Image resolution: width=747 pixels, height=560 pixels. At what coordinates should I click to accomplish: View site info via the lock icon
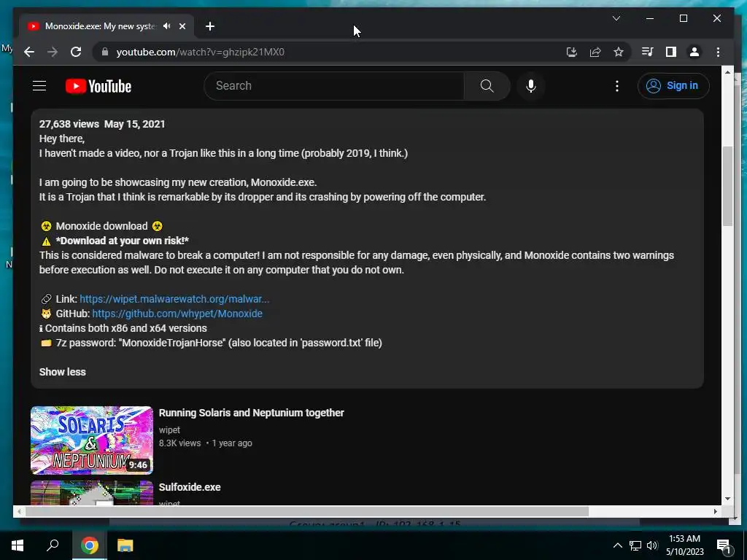[x=105, y=52]
